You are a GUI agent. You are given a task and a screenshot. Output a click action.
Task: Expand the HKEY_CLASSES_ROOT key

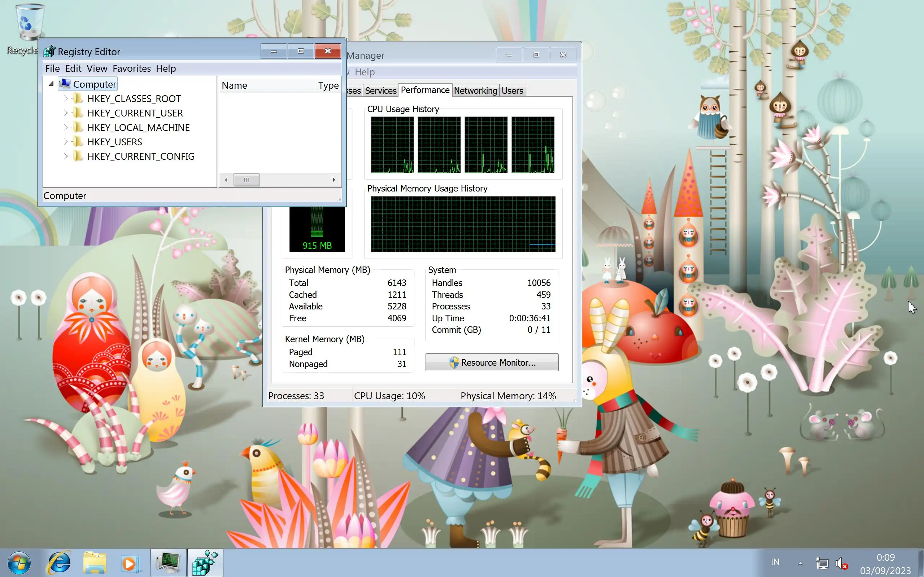[65, 99]
